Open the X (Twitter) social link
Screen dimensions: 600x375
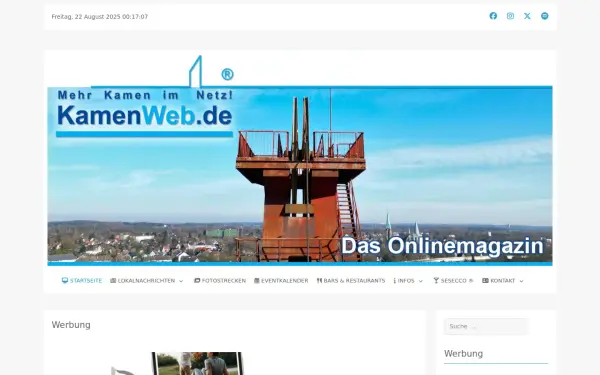pyautogui.click(x=527, y=16)
